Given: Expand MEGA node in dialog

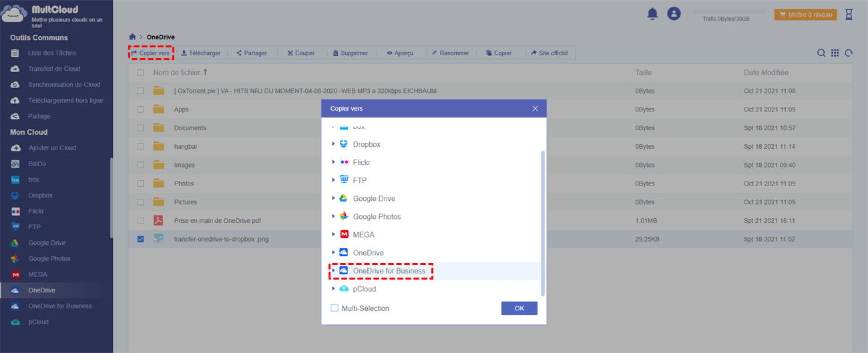Looking at the screenshot, I should pos(333,235).
